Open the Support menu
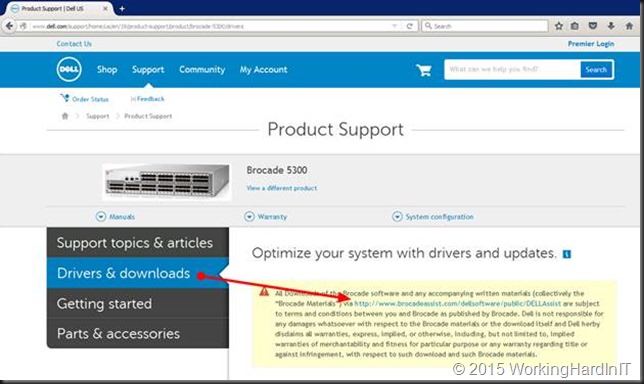This screenshot has width=644, height=384. coord(148,69)
